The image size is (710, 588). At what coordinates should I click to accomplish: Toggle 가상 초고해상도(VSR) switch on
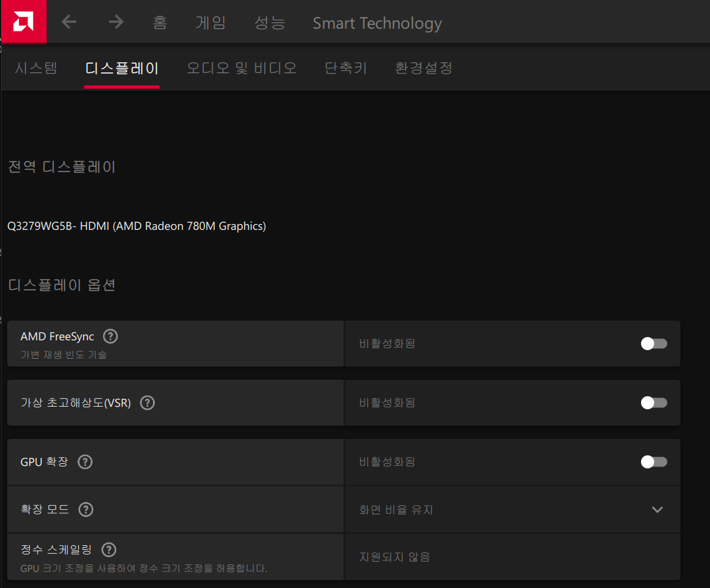coord(654,403)
